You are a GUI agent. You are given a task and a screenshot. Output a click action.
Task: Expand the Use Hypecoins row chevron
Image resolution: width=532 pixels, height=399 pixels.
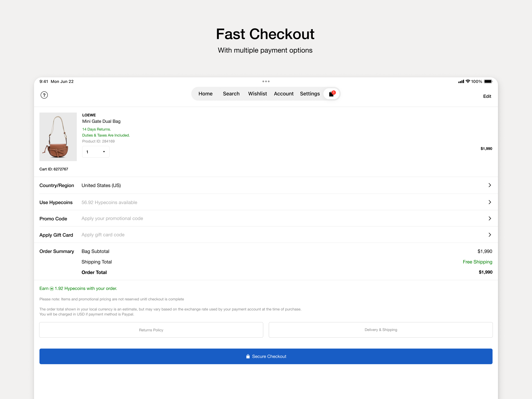click(490, 202)
